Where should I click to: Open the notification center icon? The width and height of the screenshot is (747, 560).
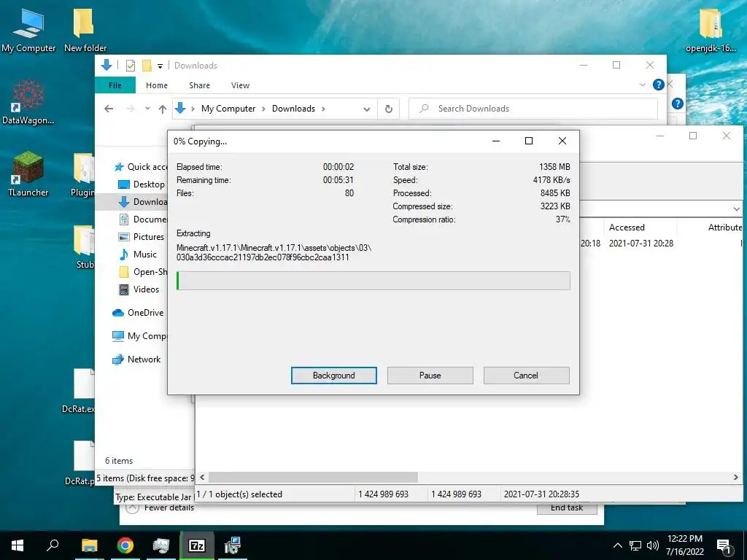(x=724, y=546)
